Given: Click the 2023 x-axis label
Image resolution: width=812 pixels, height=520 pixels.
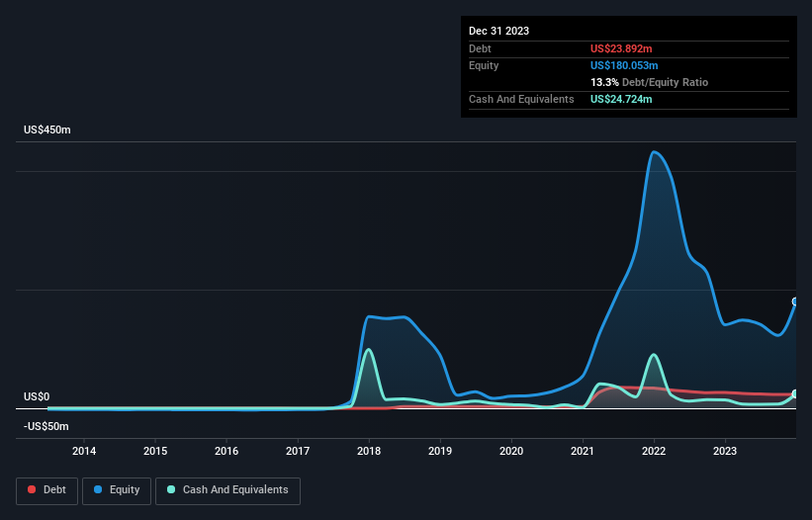Looking at the screenshot, I should click(x=725, y=451).
